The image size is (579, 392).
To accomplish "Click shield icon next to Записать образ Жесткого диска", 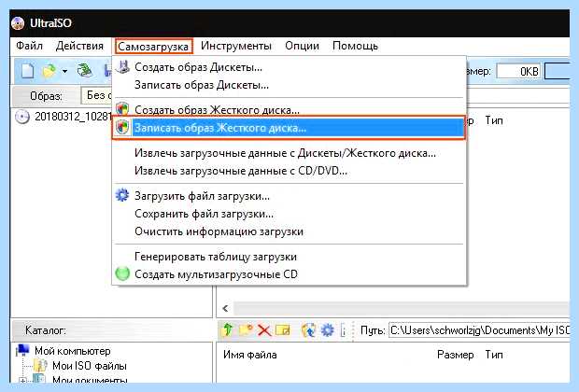I will click(122, 127).
